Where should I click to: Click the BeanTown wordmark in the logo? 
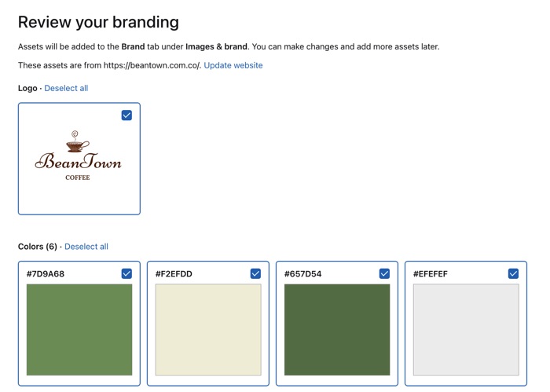tap(79, 163)
